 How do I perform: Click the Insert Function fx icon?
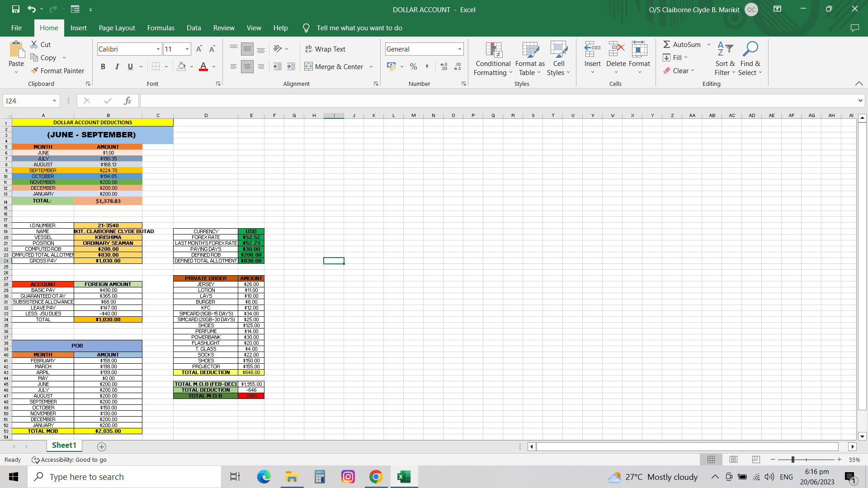pos(128,101)
